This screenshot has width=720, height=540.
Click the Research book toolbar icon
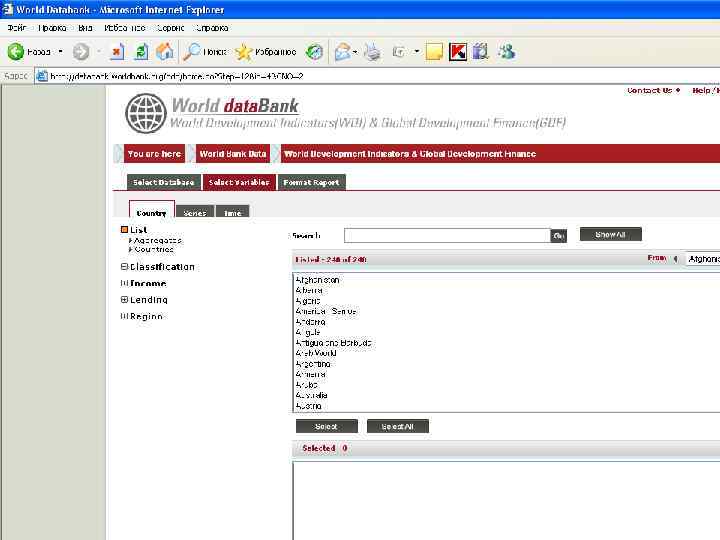click(481, 52)
